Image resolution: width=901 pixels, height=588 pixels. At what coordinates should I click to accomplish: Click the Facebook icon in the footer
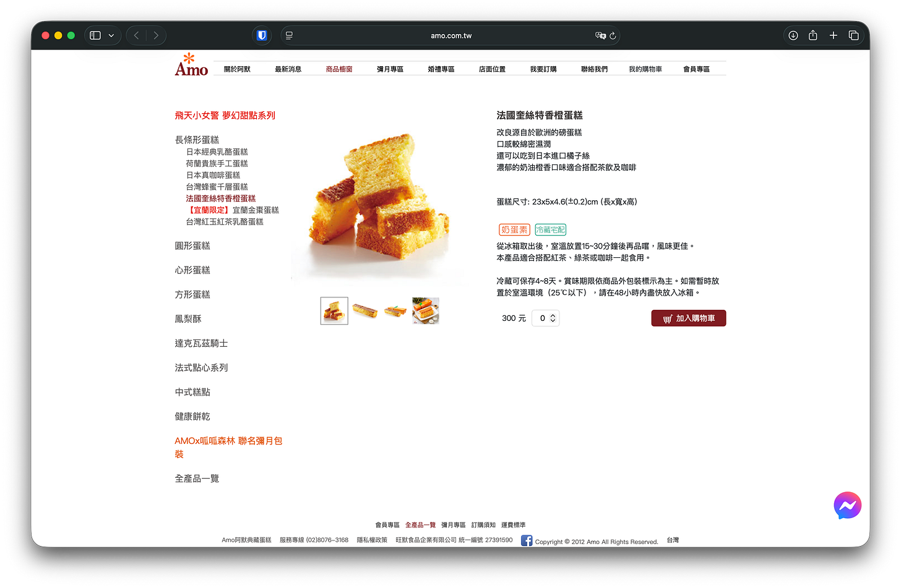click(527, 540)
